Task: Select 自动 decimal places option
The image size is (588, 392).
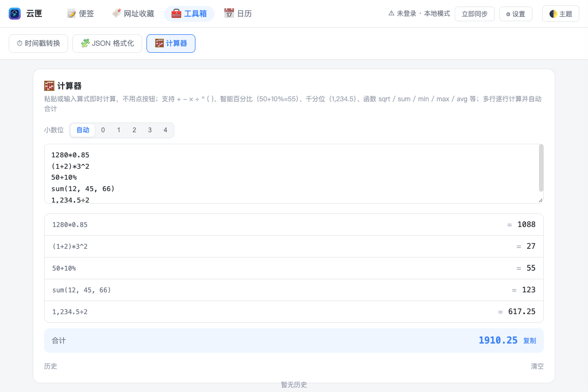Action: click(x=83, y=130)
